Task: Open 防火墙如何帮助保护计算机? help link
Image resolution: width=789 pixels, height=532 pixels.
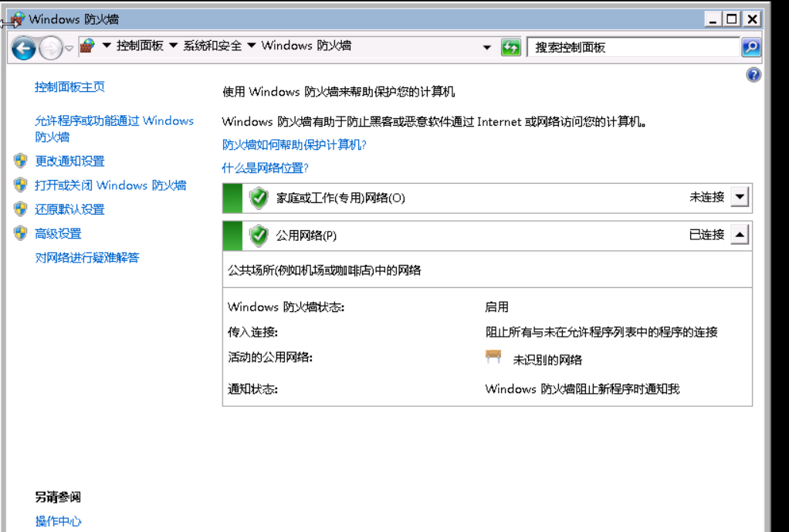Action: click(x=294, y=145)
